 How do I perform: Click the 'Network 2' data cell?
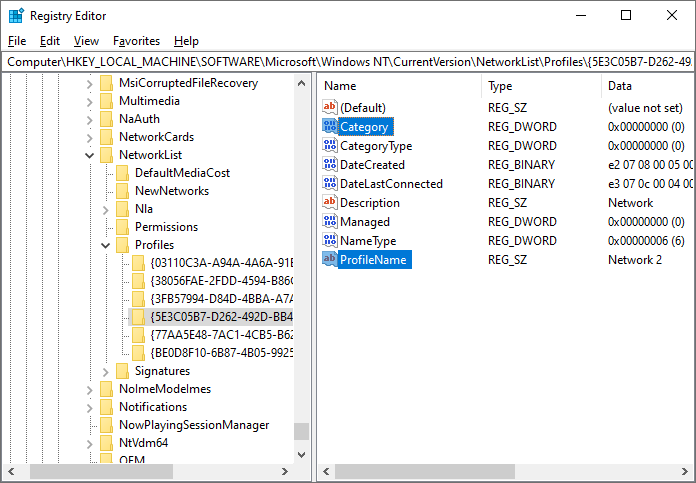635,260
